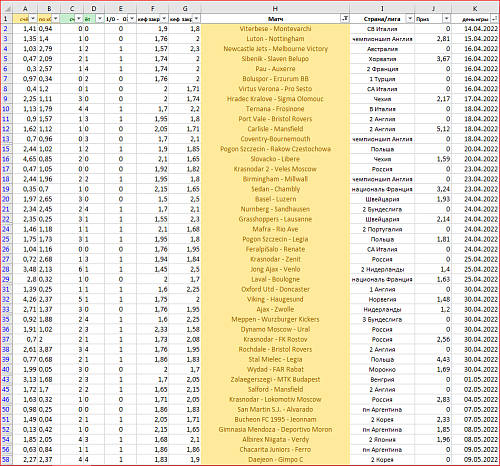Screen dimensions: 500x466
Task: Open the filter dropdown in column B header
Action: 56,19
